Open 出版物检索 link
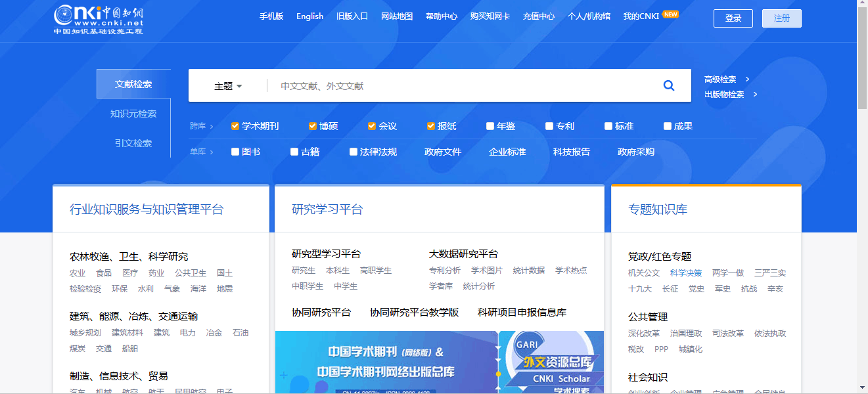The image size is (868, 394). (x=724, y=95)
